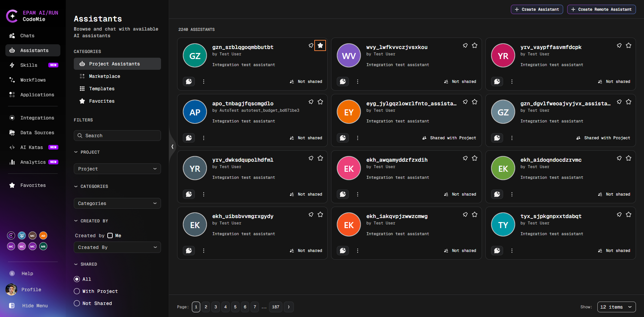Open the Created By dropdown
This screenshot has height=317, width=644.
117,247
